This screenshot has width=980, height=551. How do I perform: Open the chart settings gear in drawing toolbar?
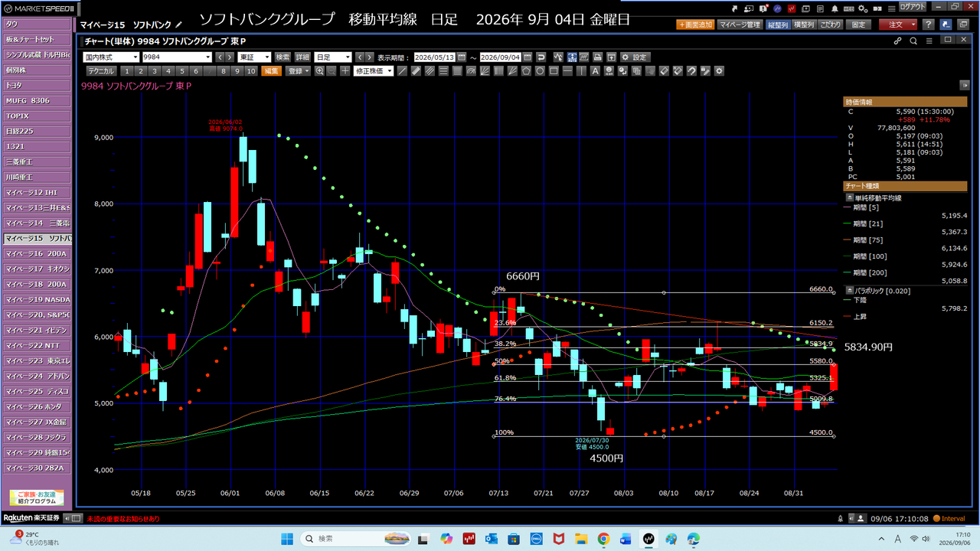pyautogui.click(x=719, y=71)
